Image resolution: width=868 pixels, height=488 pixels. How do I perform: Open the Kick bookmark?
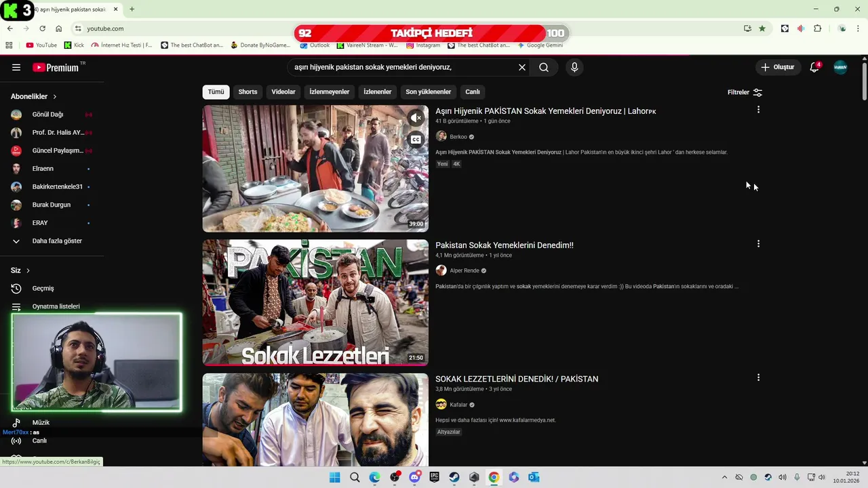[74, 45]
